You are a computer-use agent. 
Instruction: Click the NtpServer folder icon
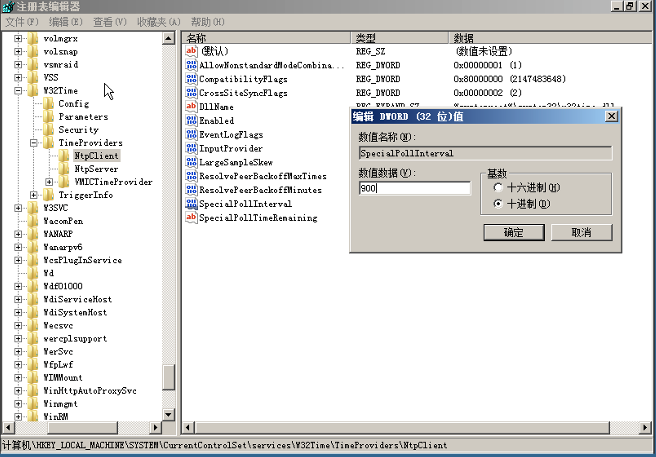(x=65, y=169)
